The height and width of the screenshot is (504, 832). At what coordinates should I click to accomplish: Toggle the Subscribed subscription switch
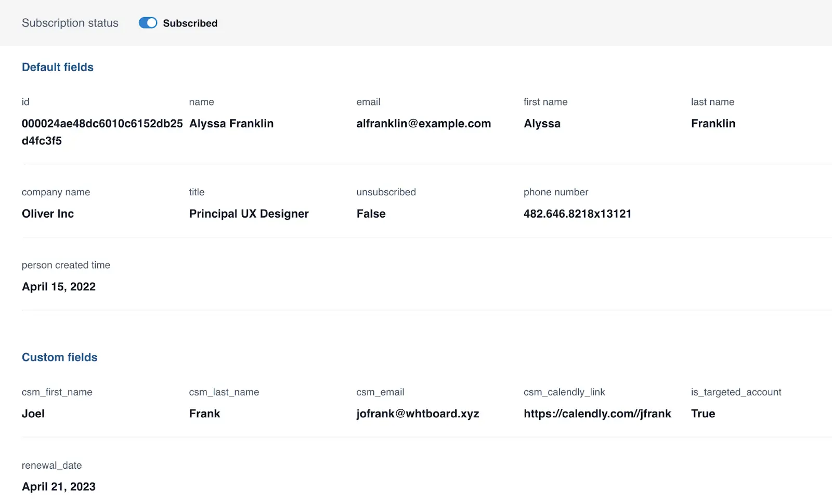148,23
